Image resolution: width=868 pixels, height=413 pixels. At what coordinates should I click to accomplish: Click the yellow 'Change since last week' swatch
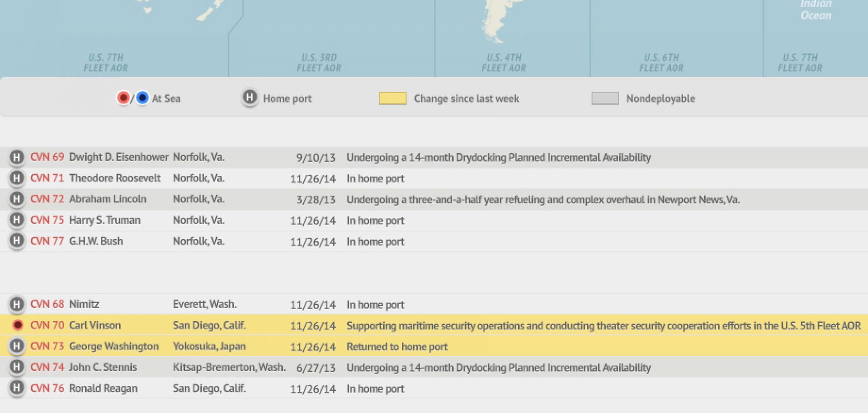coord(393,99)
